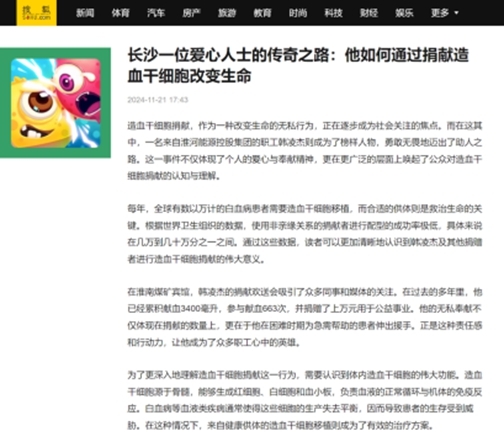The image size is (504, 442).
Task: Click the article headline 长沙一位爱心人士的传奇之路
Action: point(298,65)
